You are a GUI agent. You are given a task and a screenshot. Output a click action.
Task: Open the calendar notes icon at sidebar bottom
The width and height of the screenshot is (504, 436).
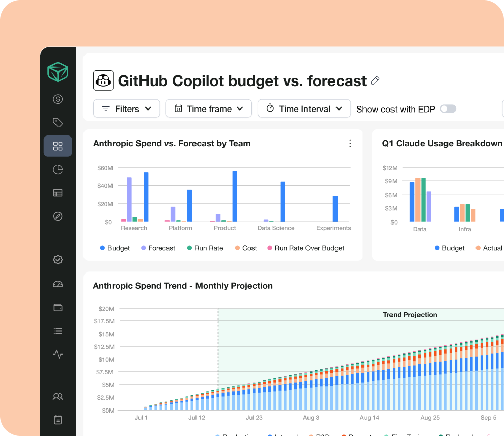click(58, 420)
